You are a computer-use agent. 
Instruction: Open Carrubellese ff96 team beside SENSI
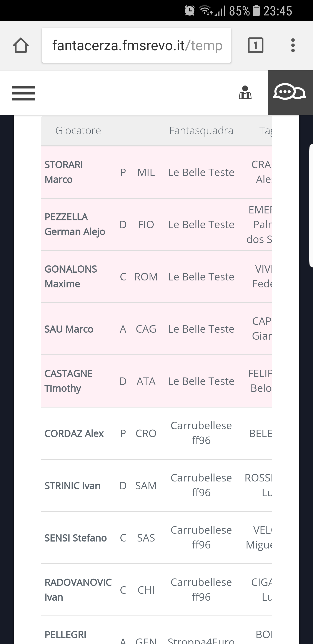point(201,537)
